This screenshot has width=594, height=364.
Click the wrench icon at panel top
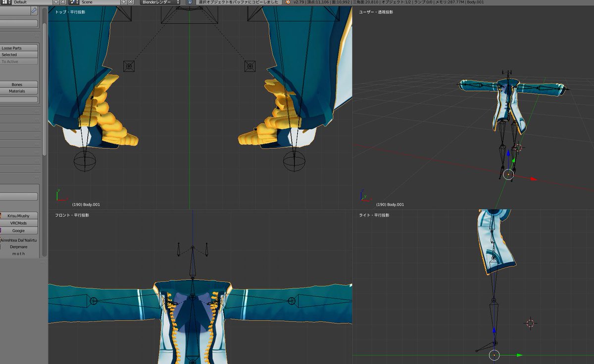point(34,10)
